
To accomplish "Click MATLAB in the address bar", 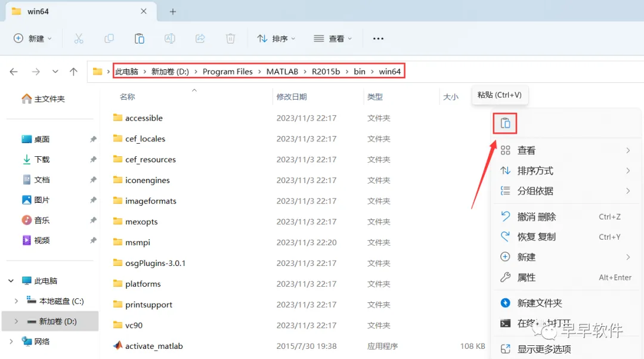I will (x=282, y=72).
